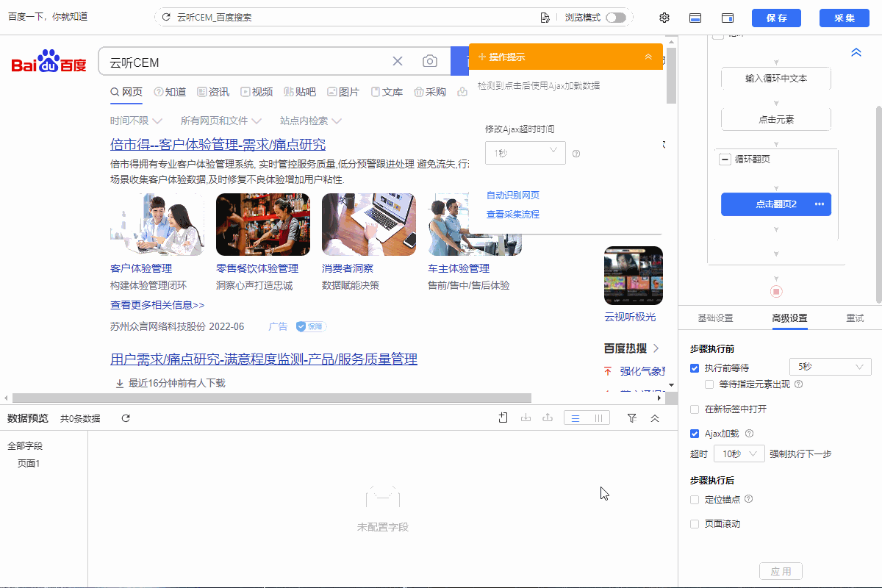Click the blue 保存 save button

tap(776, 18)
